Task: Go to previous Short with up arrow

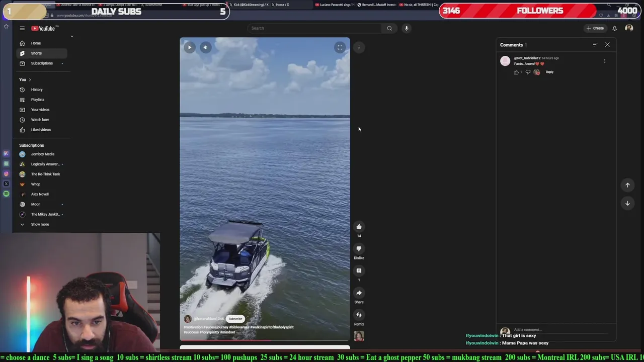Action: (627, 185)
